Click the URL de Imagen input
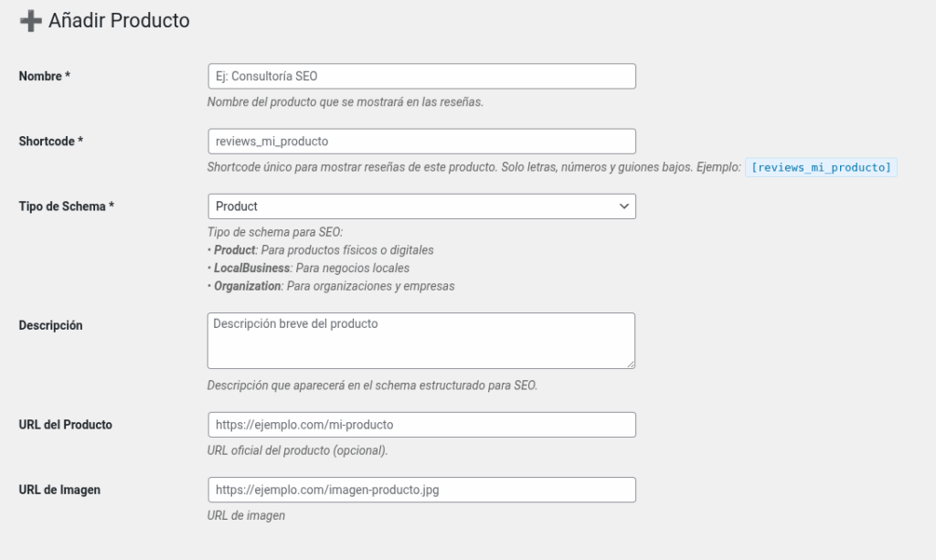The image size is (936, 560). (x=421, y=490)
